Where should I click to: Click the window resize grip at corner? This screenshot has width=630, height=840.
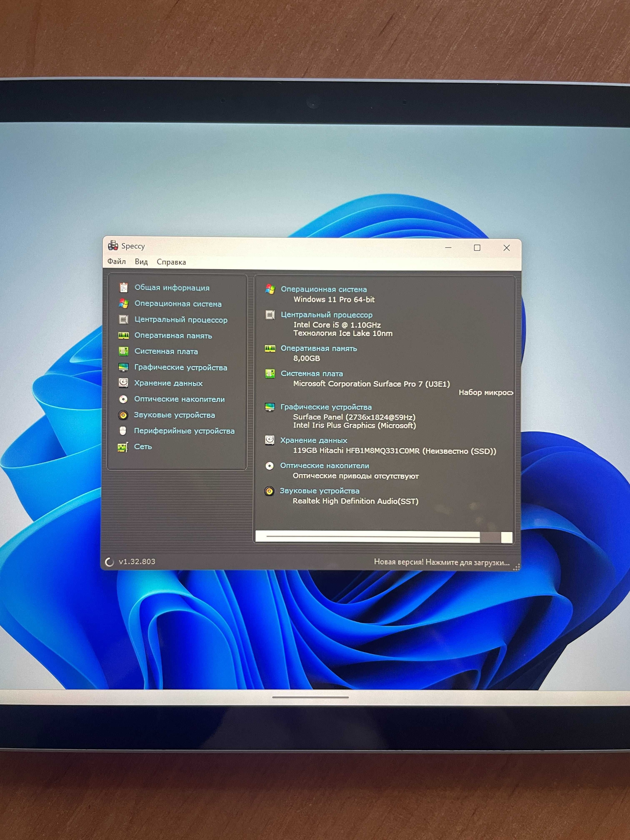coord(516,567)
